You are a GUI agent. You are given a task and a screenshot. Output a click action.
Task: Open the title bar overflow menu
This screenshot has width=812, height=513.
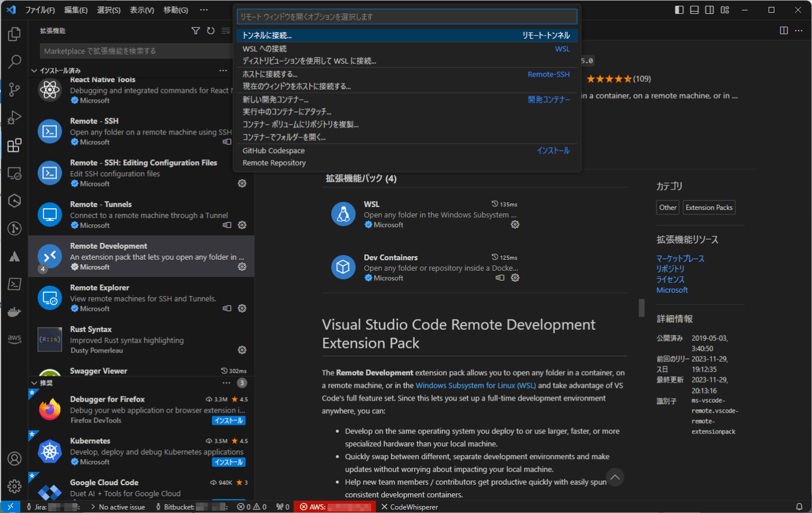204,10
